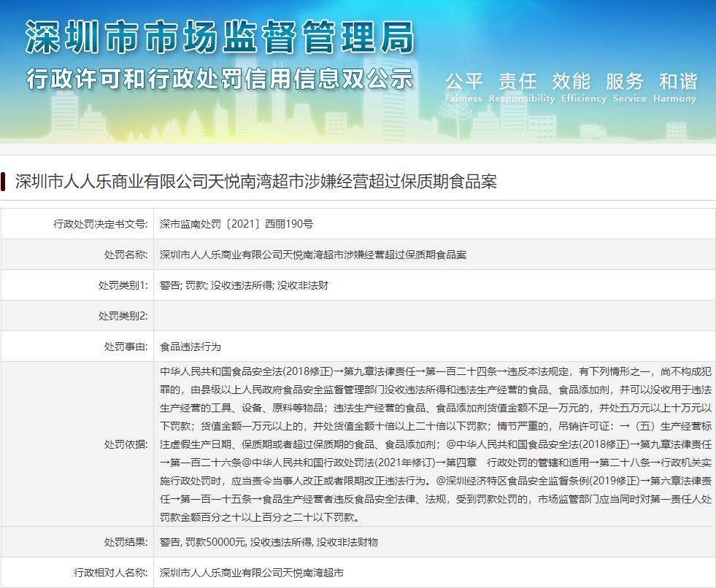Click the party name 深圳市人人乐商业有限公司天悦南湾超市

coord(252,572)
